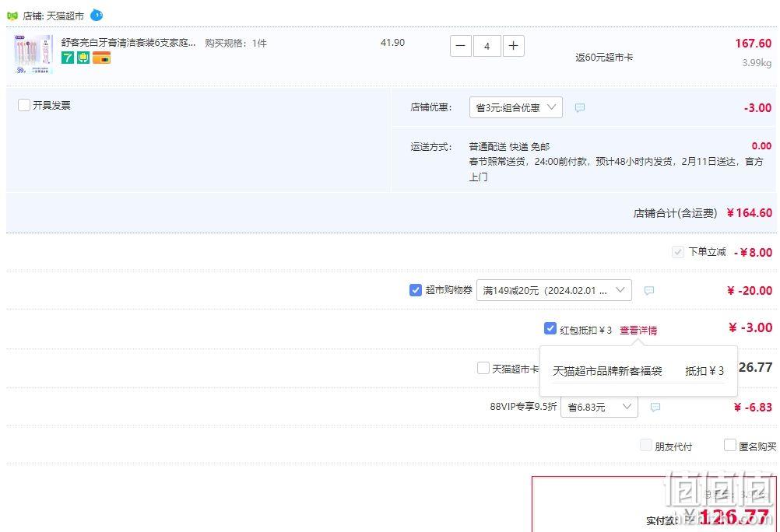Increase quantity with the plus button
Image resolution: width=780 pixels, height=532 pixels.
tap(513, 46)
